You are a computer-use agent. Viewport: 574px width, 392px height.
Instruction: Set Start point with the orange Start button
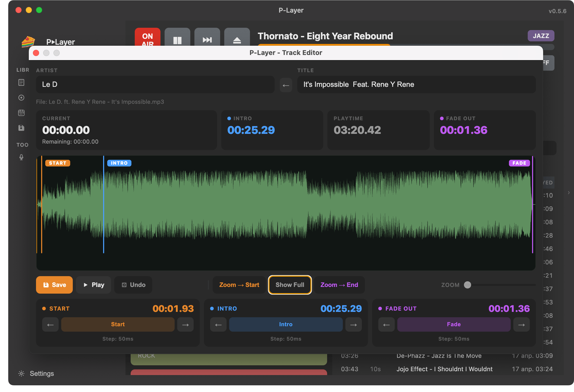point(118,324)
